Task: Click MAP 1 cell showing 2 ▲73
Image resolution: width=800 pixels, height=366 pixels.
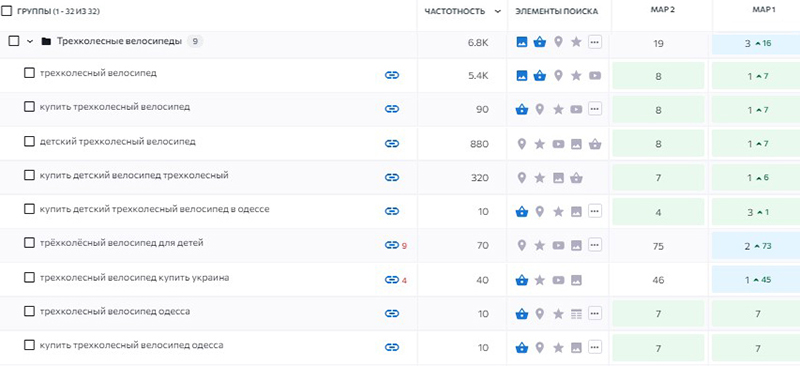Action: [757, 246]
